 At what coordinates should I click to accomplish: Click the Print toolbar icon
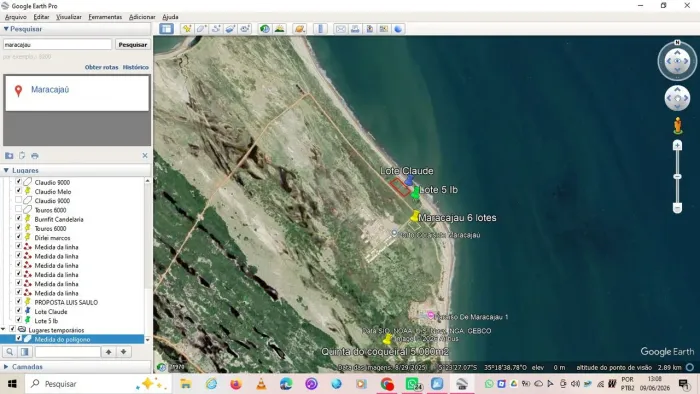tap(355, 29)
